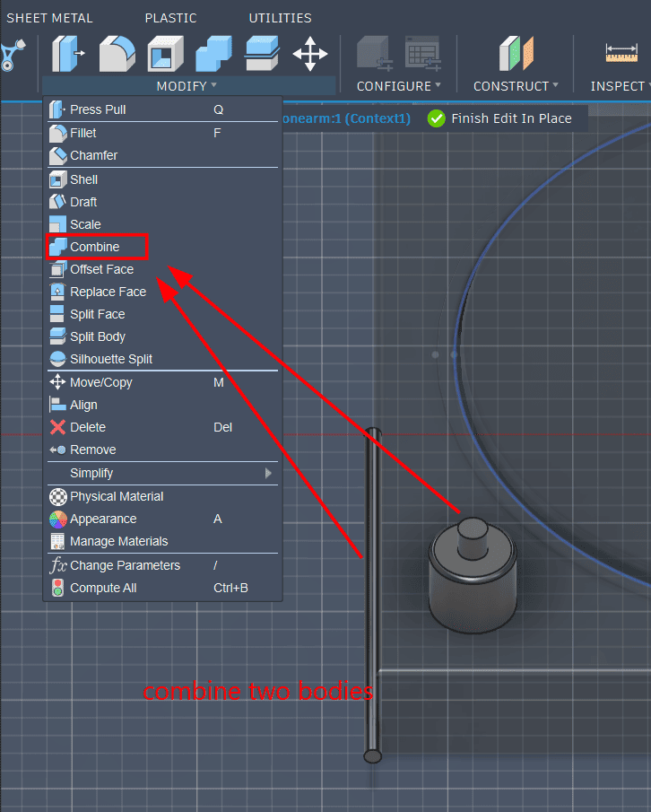Screen dimensions: 651x812
Task: Choose Fillet from the Modify menu
Action: click(162, 133)
